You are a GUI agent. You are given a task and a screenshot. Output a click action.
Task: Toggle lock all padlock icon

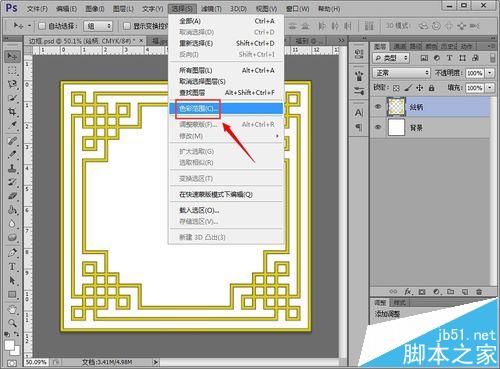pyautogui.click(x=431, y=88)
